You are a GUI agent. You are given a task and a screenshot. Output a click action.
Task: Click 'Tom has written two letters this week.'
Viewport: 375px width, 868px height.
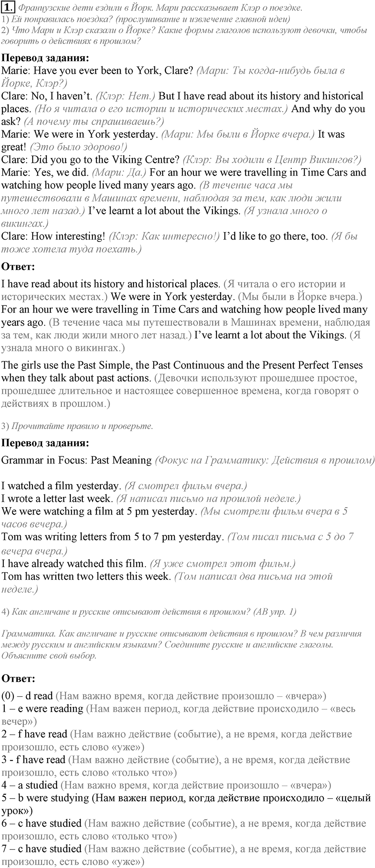pos(86,576)
